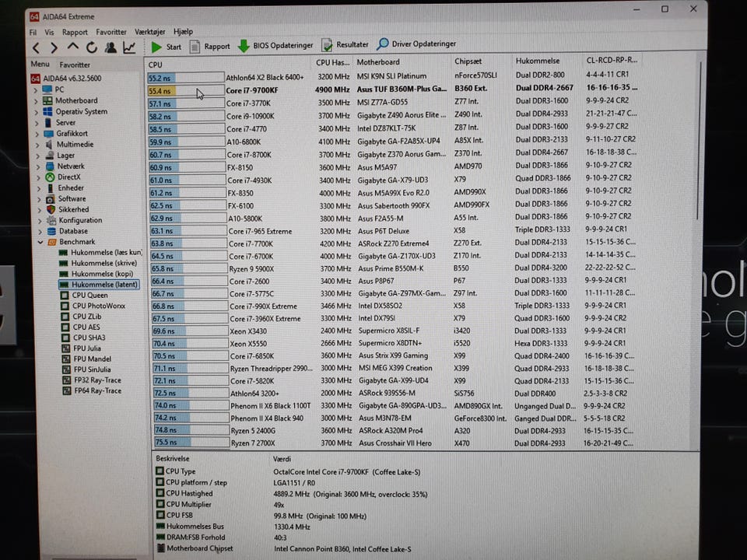Viewport: 747px width, 560px height.
Task: Click the Rapport toolbar button
Action: [210, 47]
